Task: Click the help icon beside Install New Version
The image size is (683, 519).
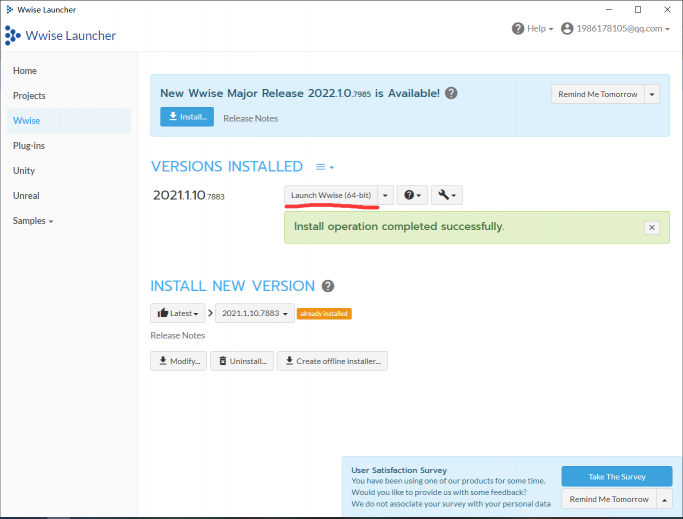Action: 328,286
